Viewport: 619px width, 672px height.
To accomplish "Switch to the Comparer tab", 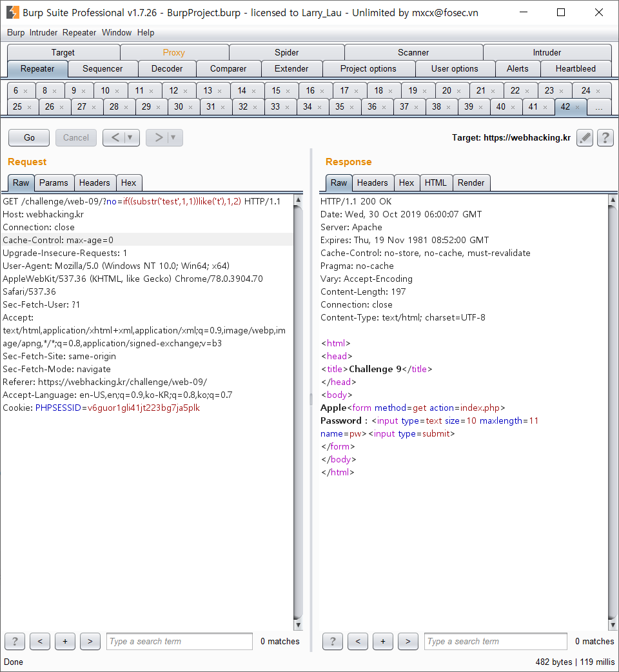I will click(x=228, y=68).
